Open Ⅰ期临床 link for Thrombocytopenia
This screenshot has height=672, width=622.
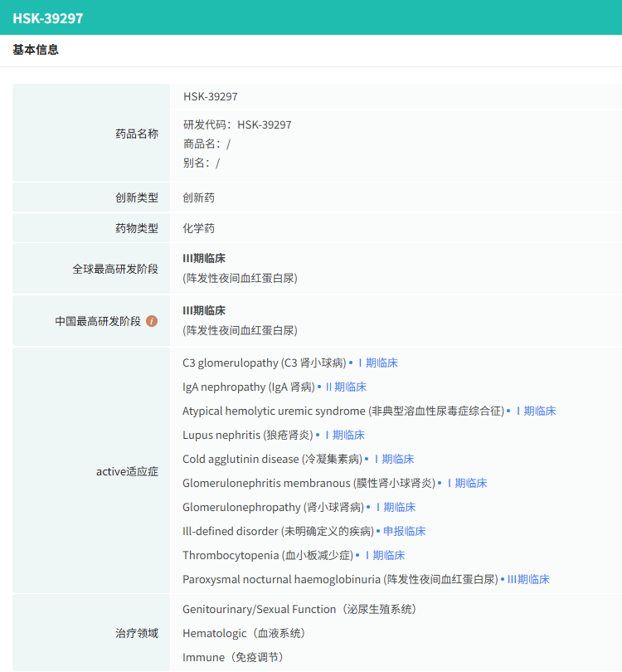(385, 555)
